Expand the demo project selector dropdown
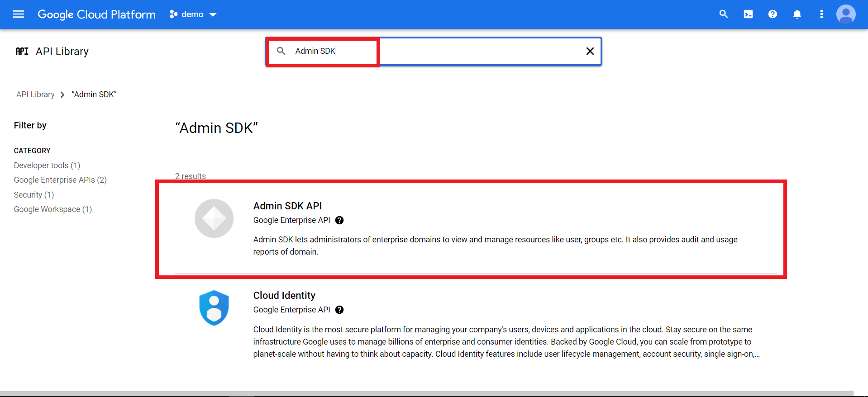The width and height of the screenshot is (868, 397). pos(193,14)
